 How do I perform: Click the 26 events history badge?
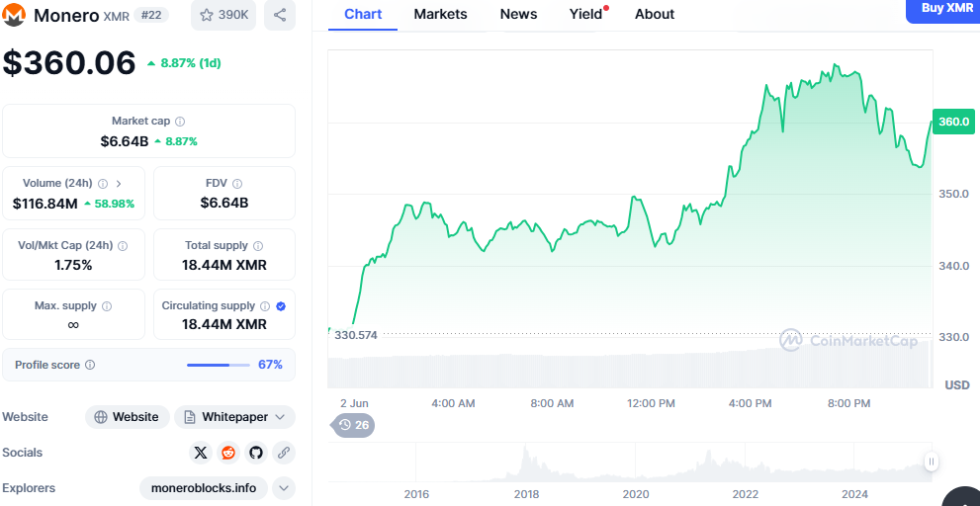click(354, 425)
